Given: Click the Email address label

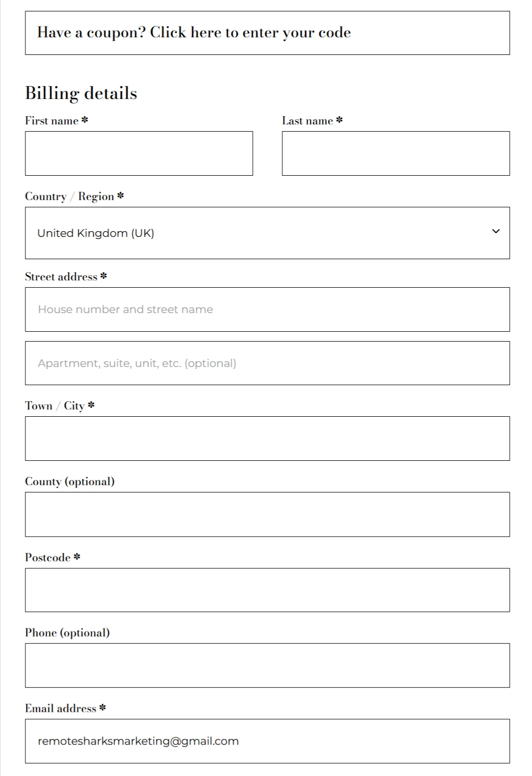Looking at the screenshot, I should 61,709.
